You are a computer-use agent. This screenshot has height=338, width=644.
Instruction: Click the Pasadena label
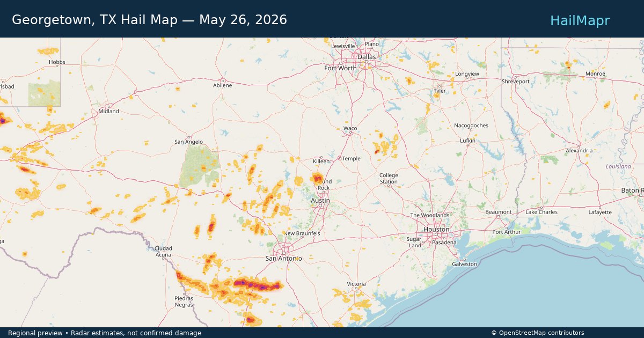[445, 243]
